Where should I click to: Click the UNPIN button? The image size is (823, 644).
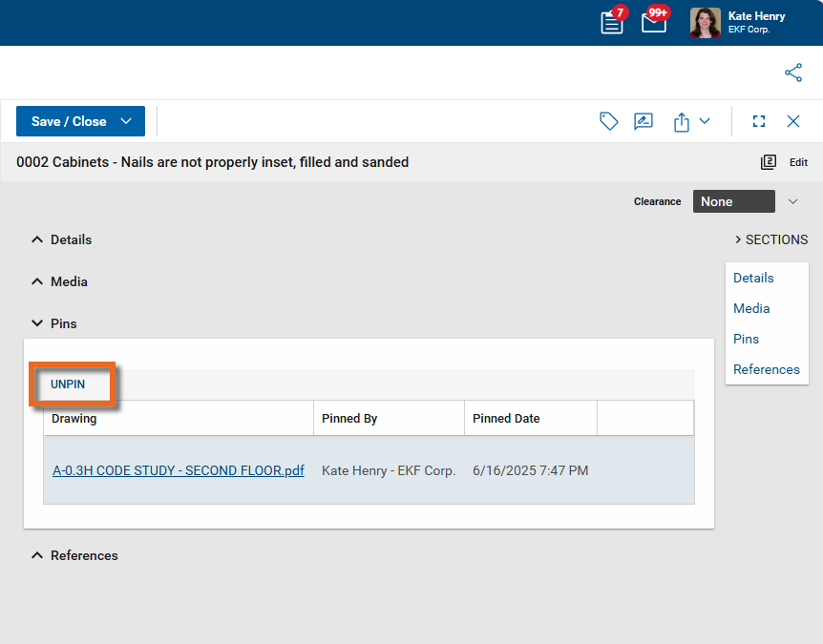click(x=68, y=384)
